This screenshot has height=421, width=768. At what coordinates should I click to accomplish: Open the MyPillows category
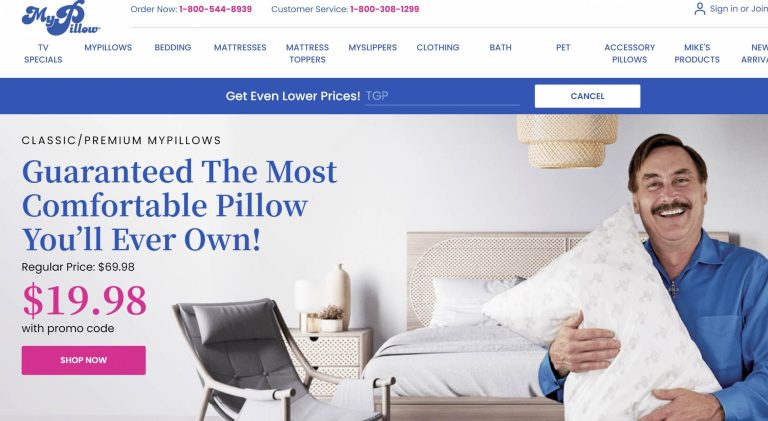(108, 47)
